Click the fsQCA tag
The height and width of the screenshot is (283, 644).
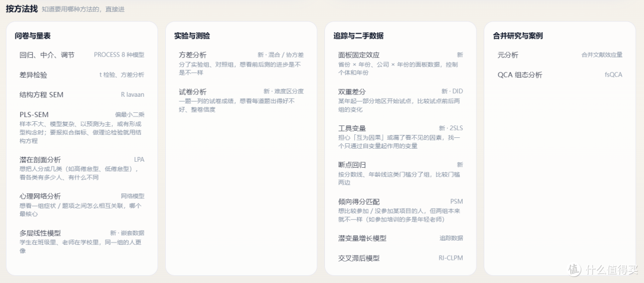point(614,75)
